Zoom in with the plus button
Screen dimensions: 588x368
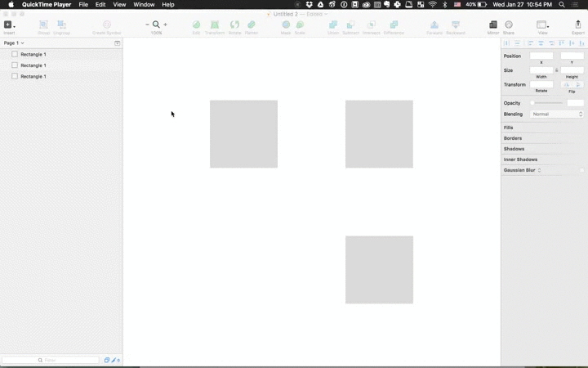point(165,25)
